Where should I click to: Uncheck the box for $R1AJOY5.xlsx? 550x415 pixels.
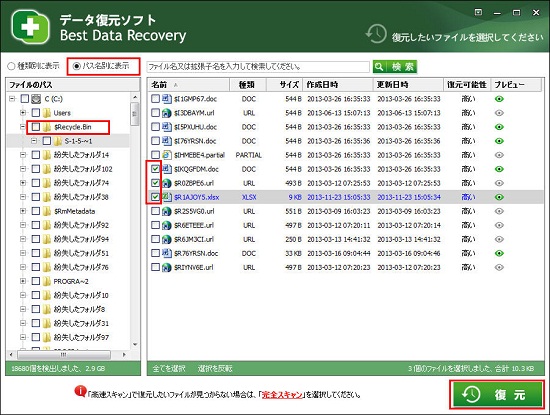click(155, 197)
